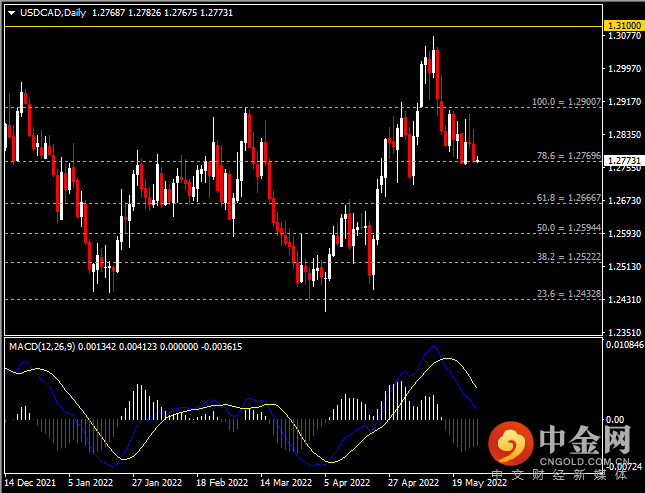Select the Fibonacci label 61.8 = 1.26667
Viewport: 645px width, 493px height.
click(569, 198)
